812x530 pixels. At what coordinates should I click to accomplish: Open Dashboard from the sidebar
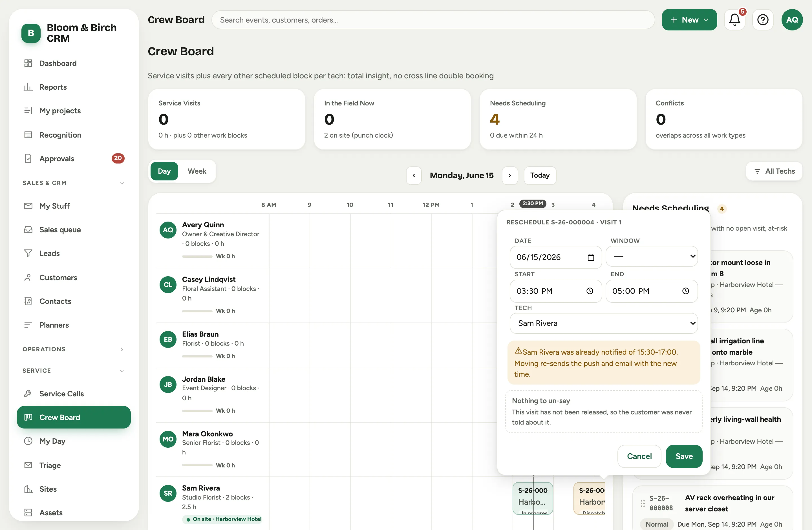[74, 63]
